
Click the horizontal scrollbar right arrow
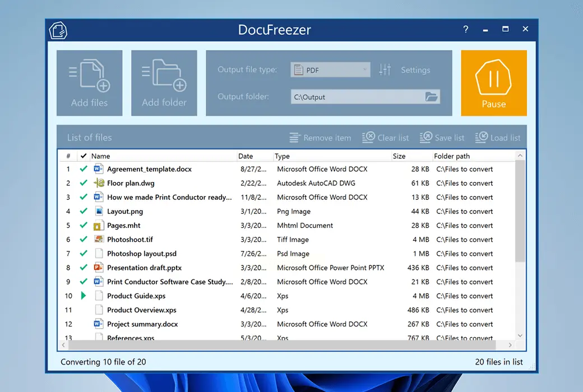(510, 346)
